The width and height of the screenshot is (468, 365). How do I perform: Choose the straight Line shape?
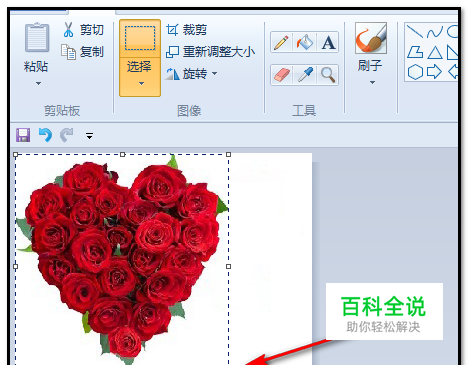[415, 31]
